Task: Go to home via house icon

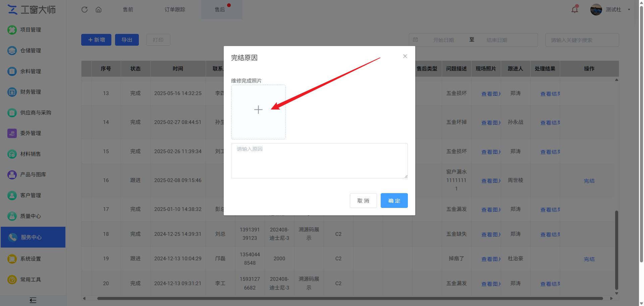Action: coord(99,9)
